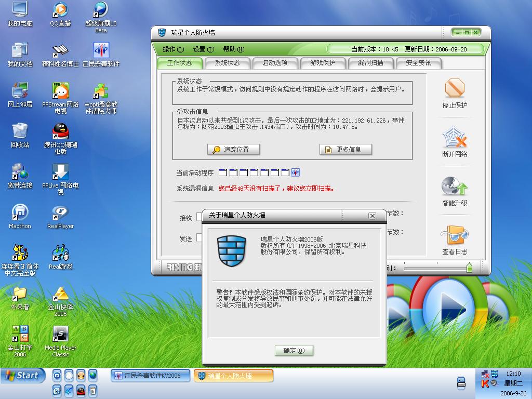
Task: Switch to the 游戏保护 tab
Action: coord(323,63)
